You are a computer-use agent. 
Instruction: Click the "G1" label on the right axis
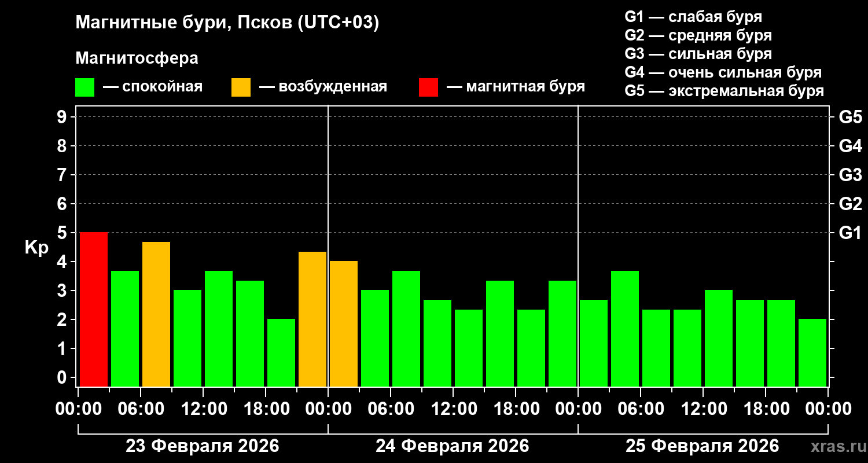851,233
